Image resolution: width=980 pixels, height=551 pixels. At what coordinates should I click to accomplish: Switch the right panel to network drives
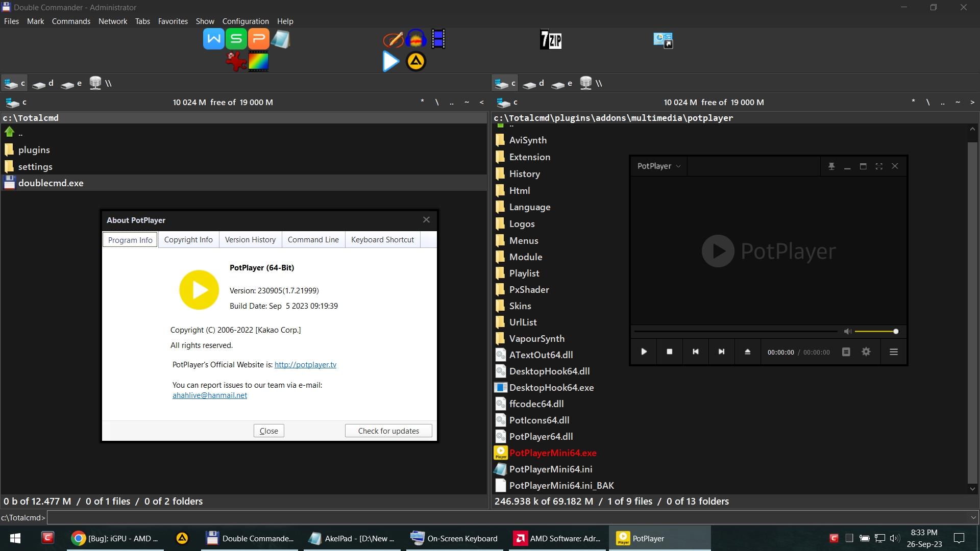[x=592, y=83]
